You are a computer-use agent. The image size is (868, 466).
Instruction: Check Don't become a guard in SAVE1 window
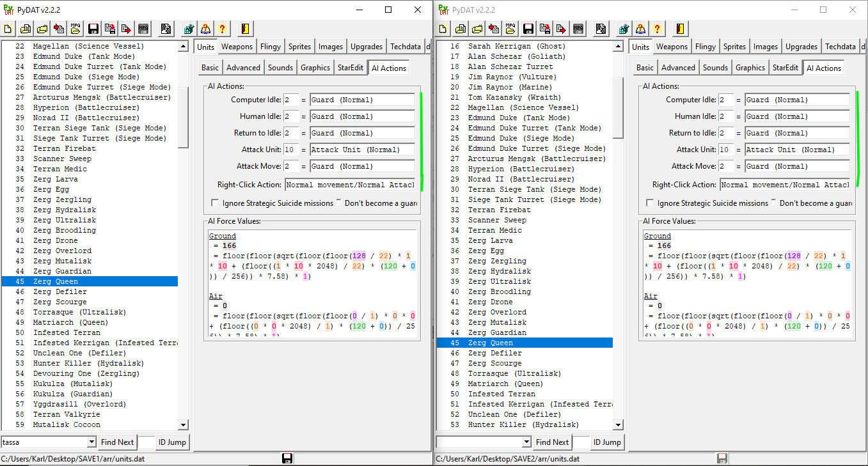tap(338, 203)
